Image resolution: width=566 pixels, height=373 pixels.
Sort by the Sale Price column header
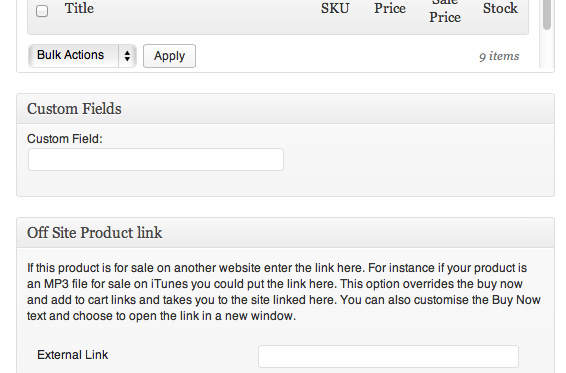pyautogui.click(x=445, y=12)
